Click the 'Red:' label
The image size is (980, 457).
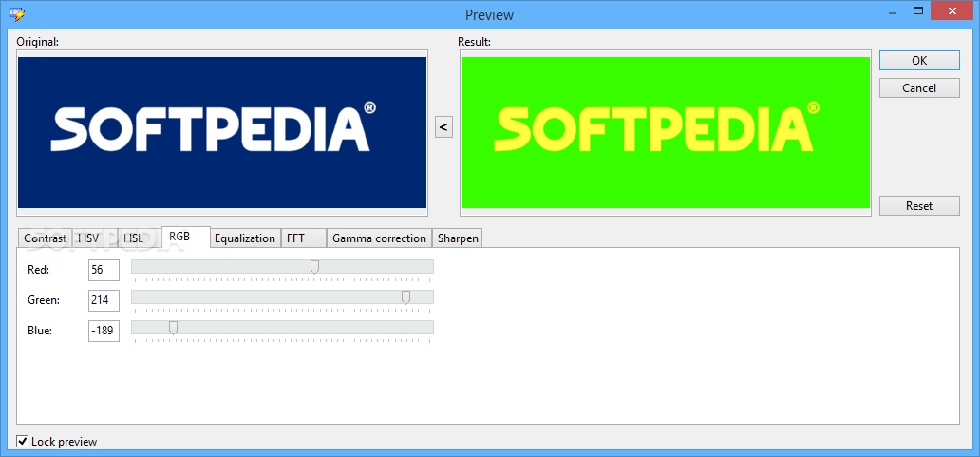pyautogui.click(x=39, y=270)
